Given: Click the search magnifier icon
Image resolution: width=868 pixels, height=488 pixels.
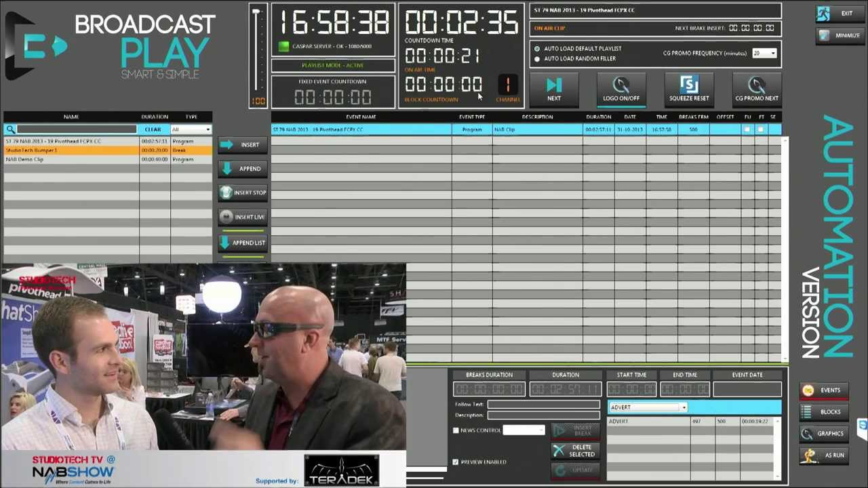Looking at the screenshot, I should click(x=10, y=129).
